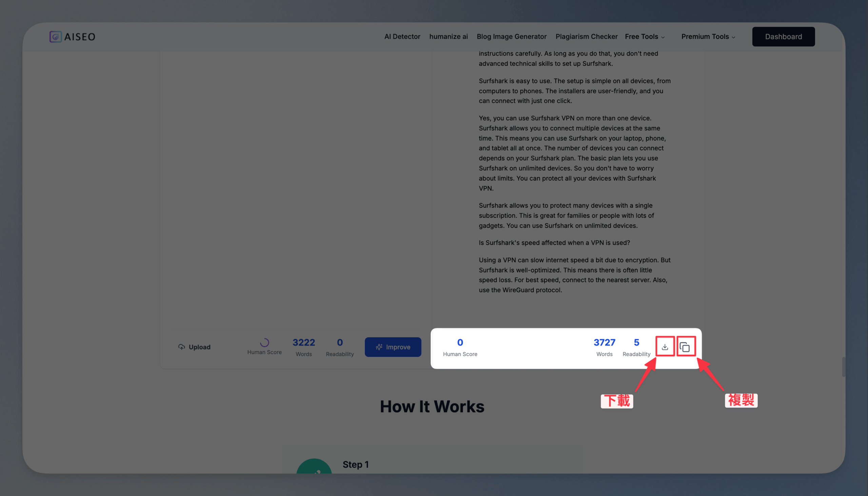Go to humanize ai page

click(448, 37)
